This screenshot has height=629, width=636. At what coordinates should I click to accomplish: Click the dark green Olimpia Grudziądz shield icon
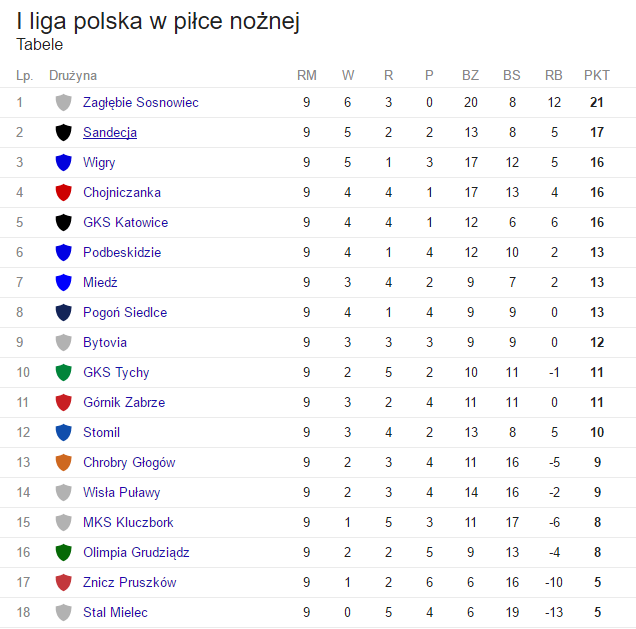point(64,552)
